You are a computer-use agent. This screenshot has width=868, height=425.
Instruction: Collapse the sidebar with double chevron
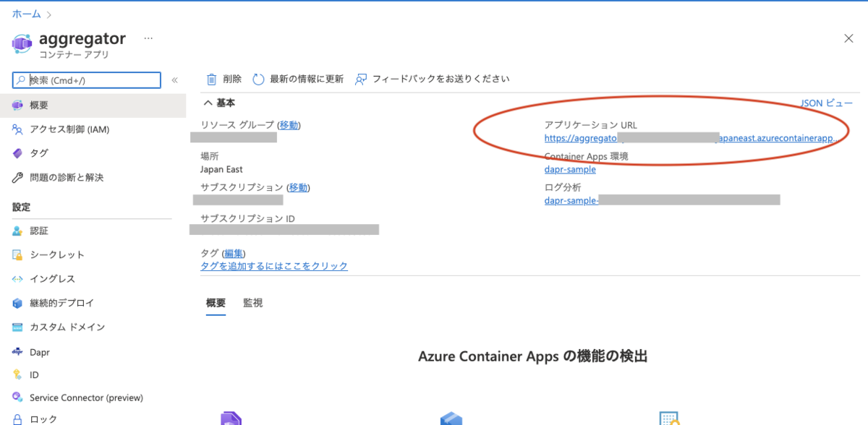(174, 80)
